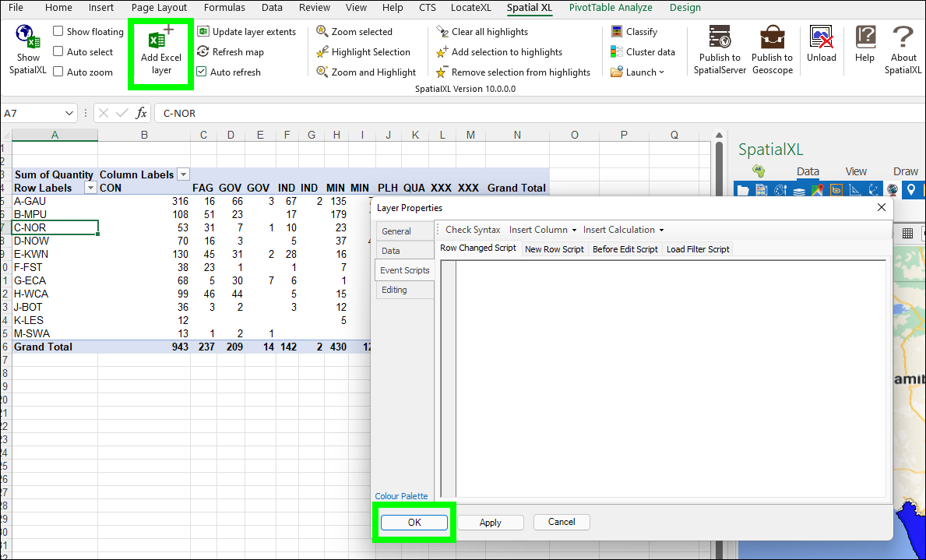Expand the Insert Column dropdown
The height and width of the screenshot is (560, 926).
tap(543, 230)
